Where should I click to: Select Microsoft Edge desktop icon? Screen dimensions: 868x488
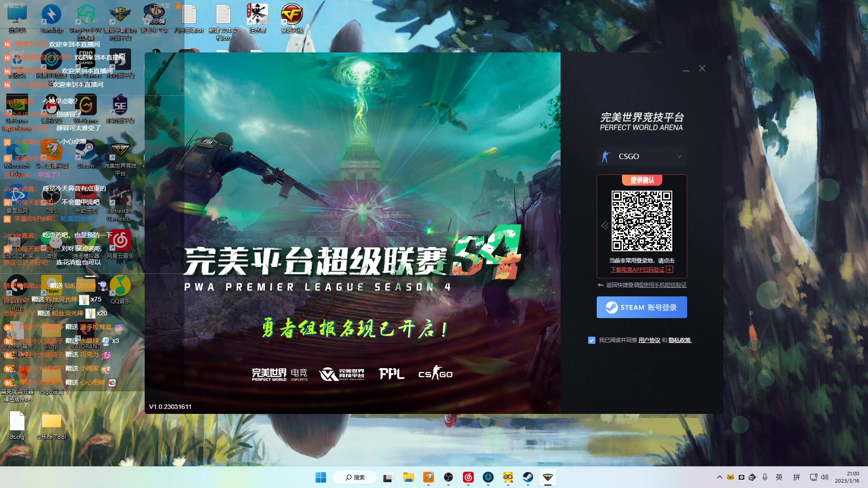pos(17,158)
